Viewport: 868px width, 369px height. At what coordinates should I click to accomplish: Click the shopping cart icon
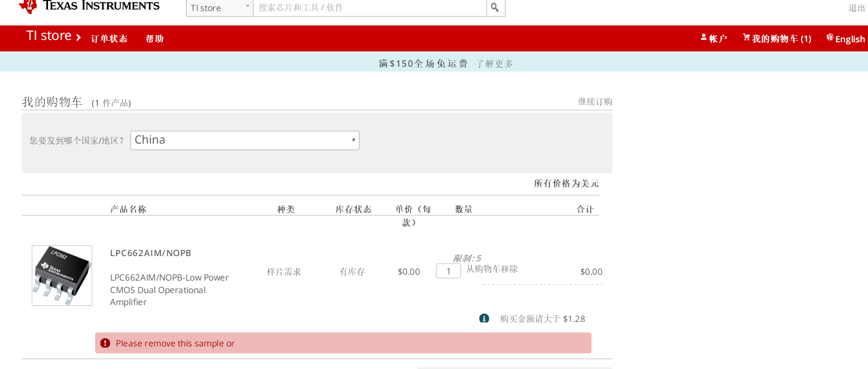(x=746, y=37)
